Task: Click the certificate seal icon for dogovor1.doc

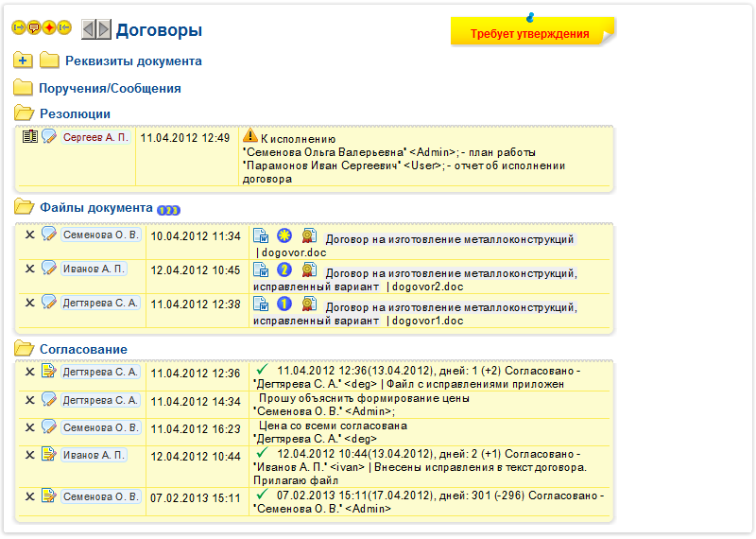Action: coord(309,304)
